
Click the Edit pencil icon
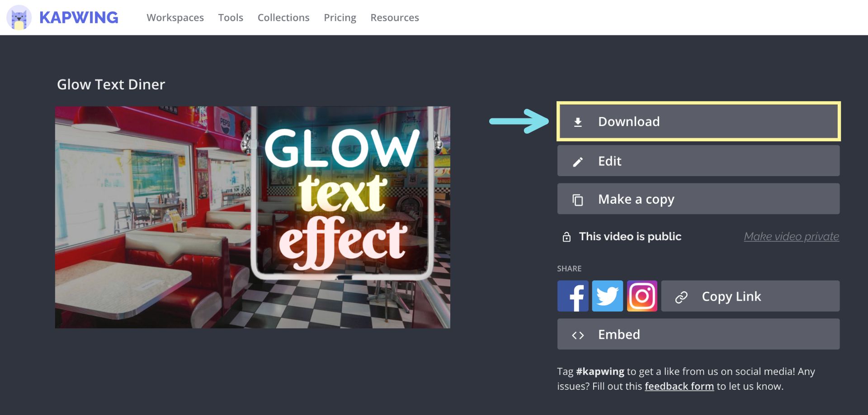(x=578, y=162)
